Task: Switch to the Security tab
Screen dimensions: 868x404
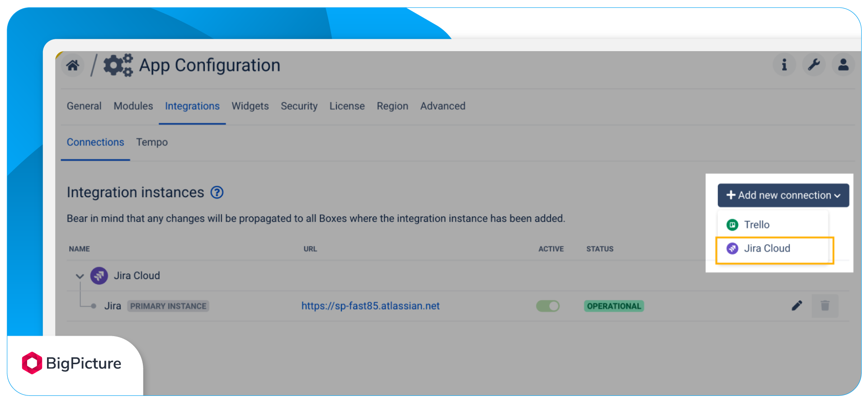Action: (x=299, y=106)
